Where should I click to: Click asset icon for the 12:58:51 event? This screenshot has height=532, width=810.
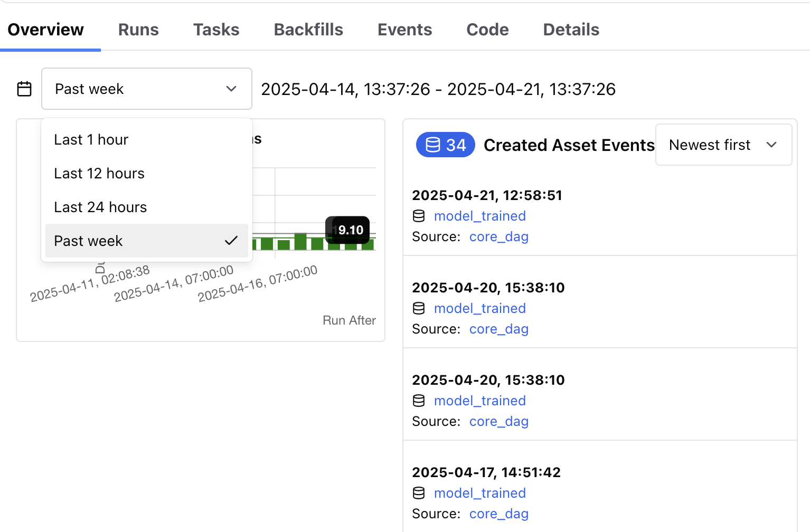coord(419,216)
